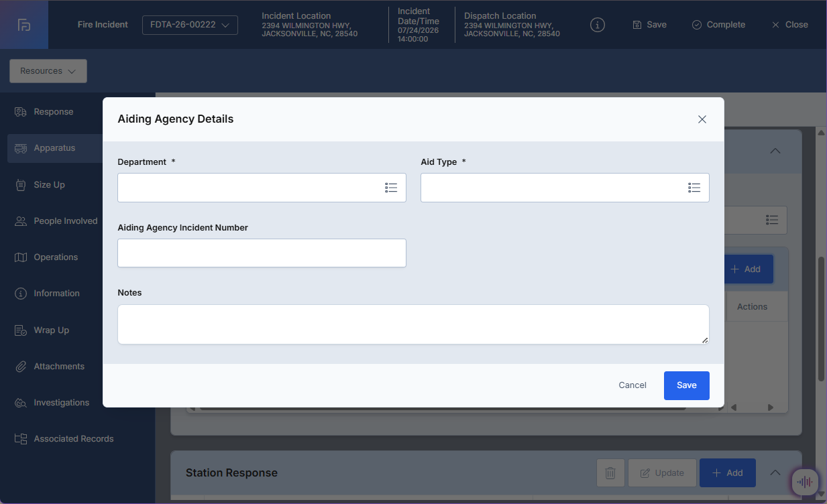Click the Dispatch Location address text
This screenshot has width=827, height=504.
click(x=512, y=29)
